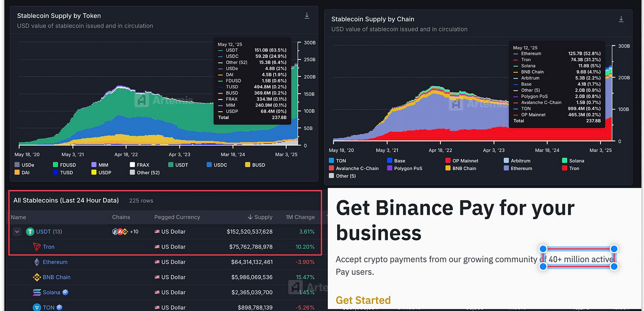Screen dimensions: 644x311
Task: Click the US flag in the Solana row
Action: [x=157, y=292]
